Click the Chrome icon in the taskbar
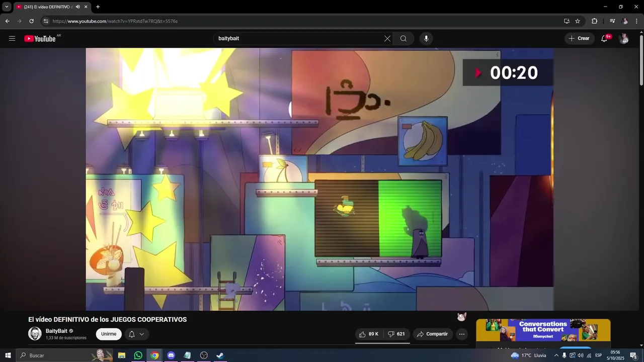 154,355
